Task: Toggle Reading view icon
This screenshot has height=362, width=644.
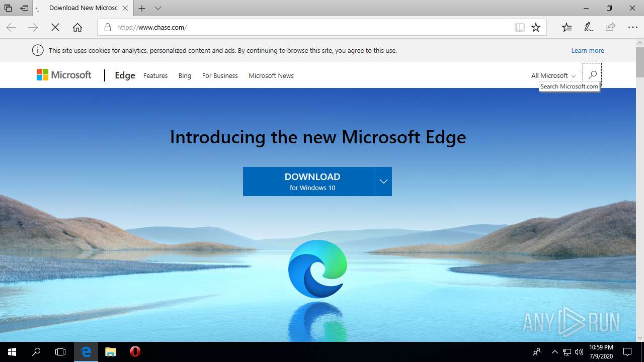Action: 520,27
